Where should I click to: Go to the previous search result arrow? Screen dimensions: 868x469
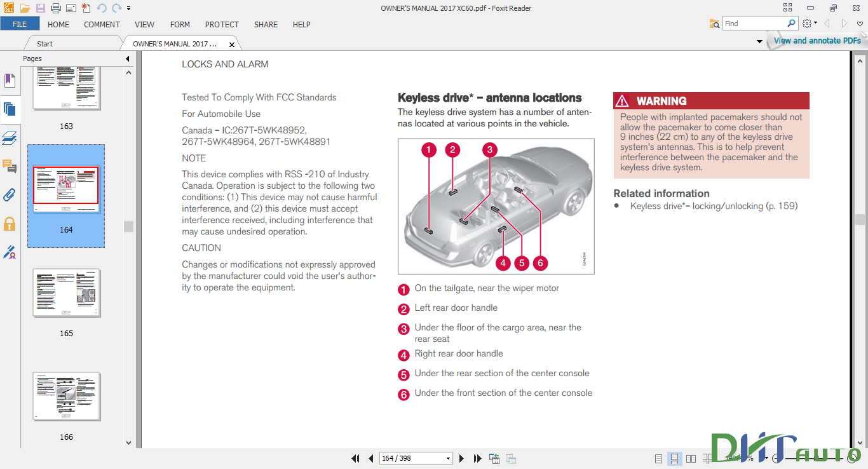click(x=827, y=24)
